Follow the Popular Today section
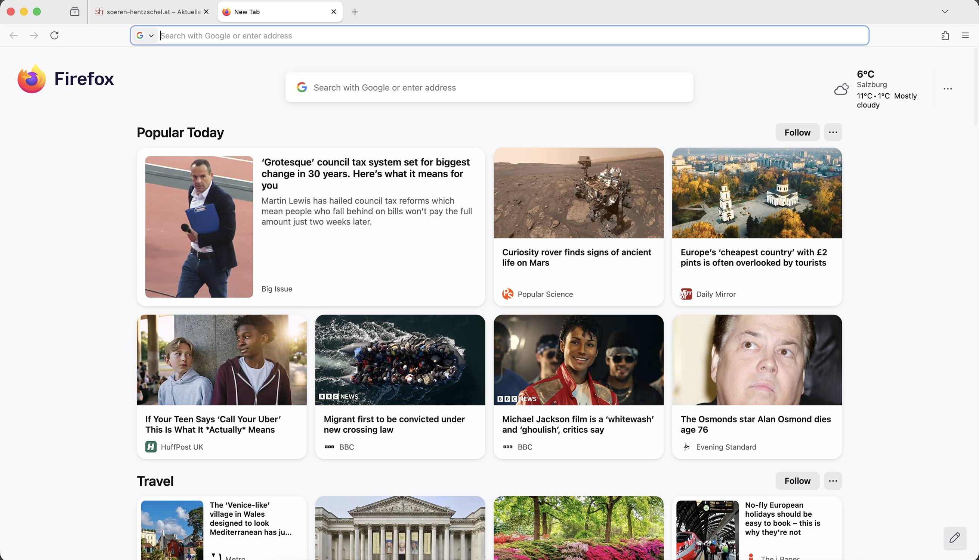The image size is (979, 560). click(x=797, y=132)
